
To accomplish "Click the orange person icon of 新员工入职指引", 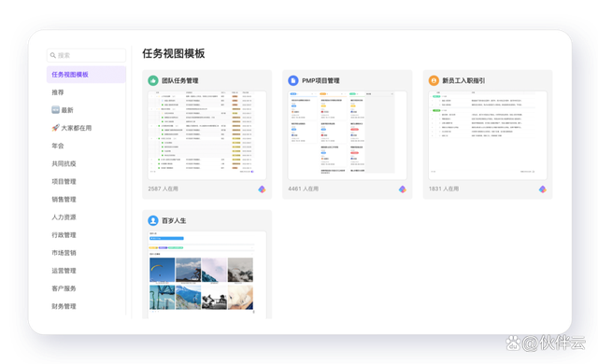I will click(434, 80).
